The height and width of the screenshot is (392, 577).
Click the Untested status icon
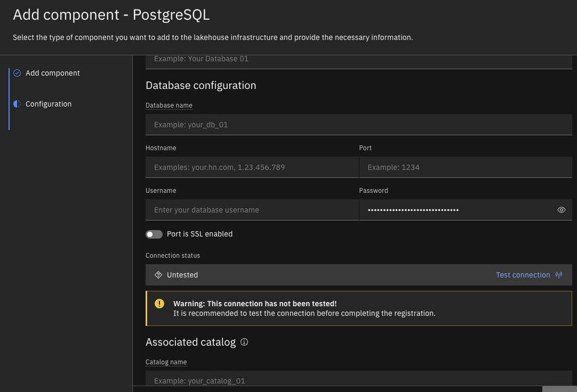click(158, 274)
